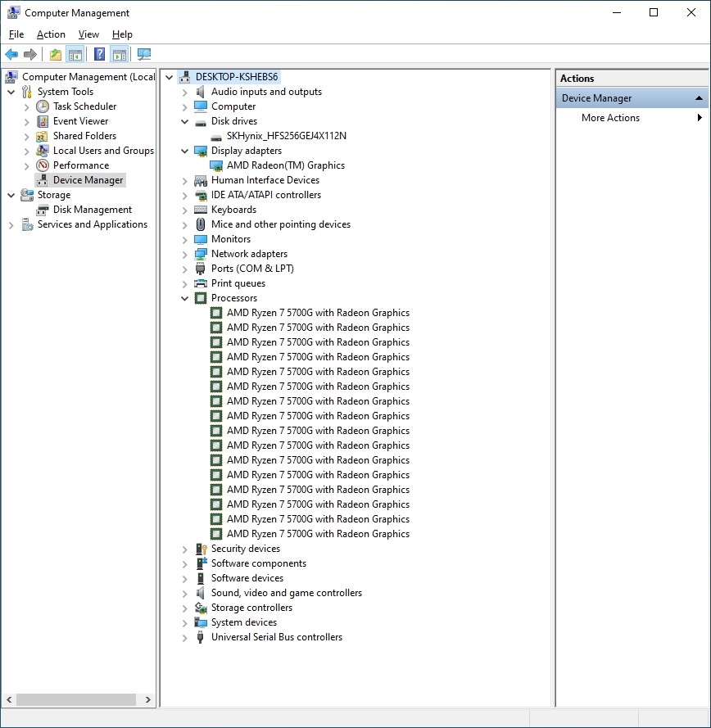Image resolution: width=711 pixels, height=728 pixels.
Task: Click the Performance icon in System Tools
Action: [x=43, y=165]
